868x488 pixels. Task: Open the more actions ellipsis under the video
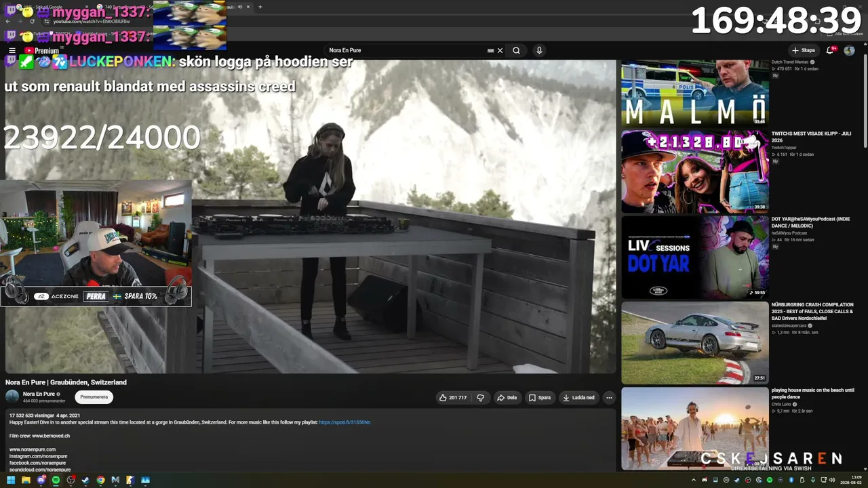(609, 398)
